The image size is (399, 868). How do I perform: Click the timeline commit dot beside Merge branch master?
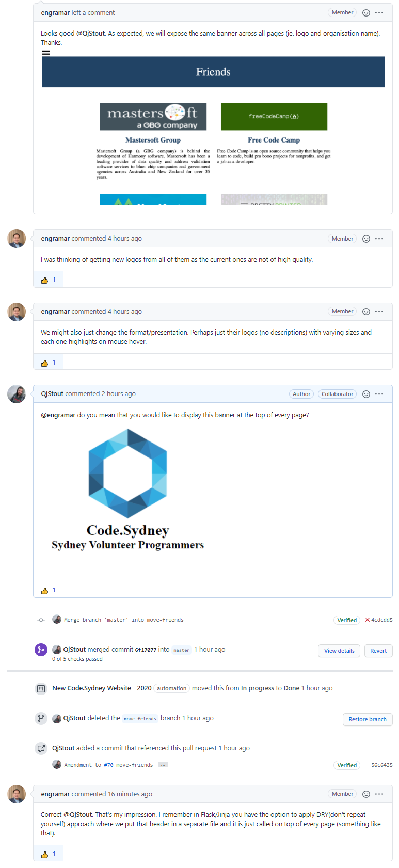click(41, 620)
